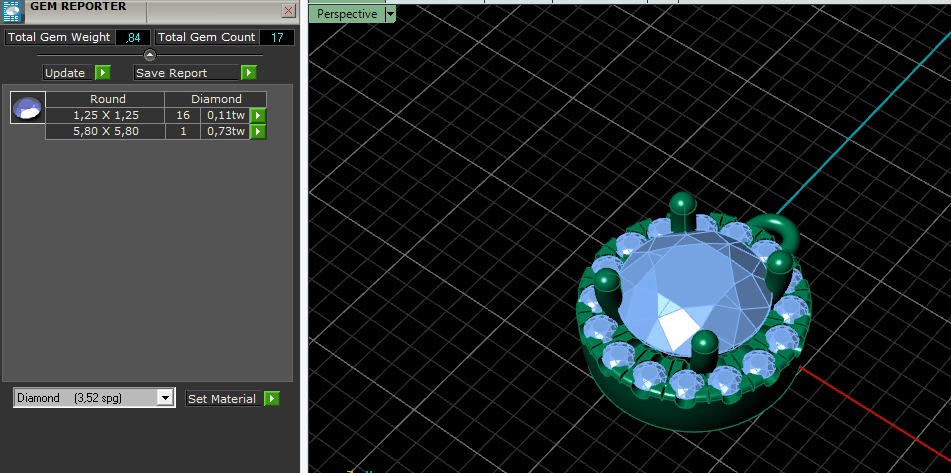Select the 1,25 X 1,25 size cell

tap(106, 115)
